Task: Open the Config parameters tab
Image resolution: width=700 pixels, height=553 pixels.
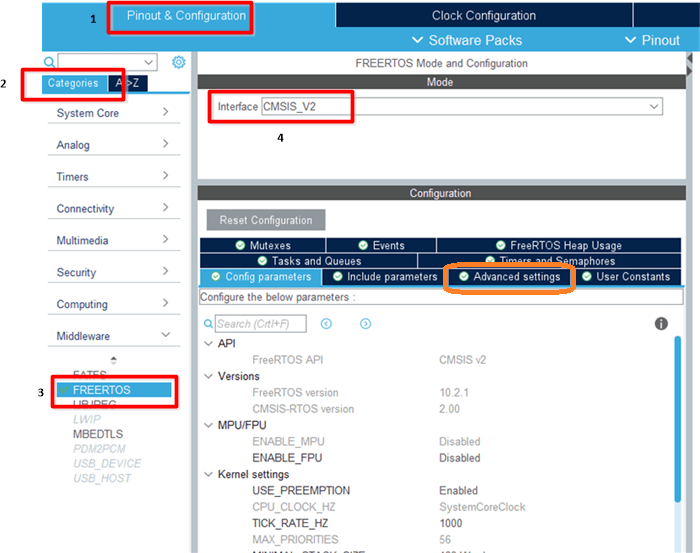Action: pos(261,277)
